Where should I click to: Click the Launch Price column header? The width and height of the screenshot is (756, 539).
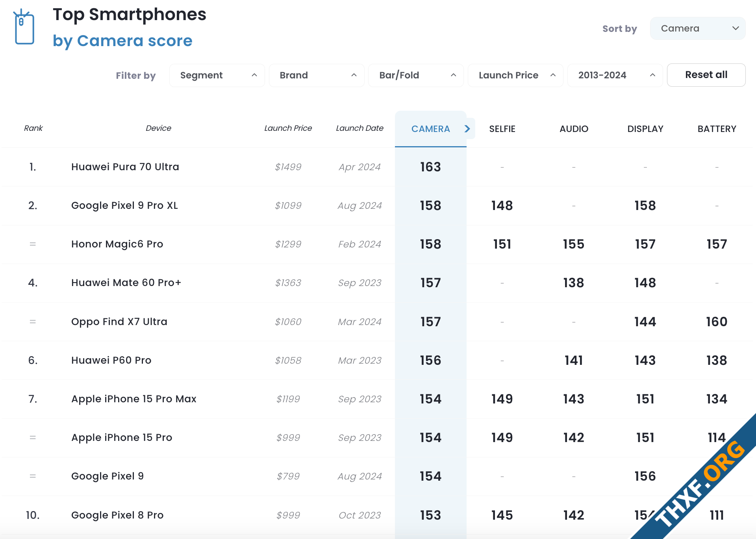click(288, 128)
